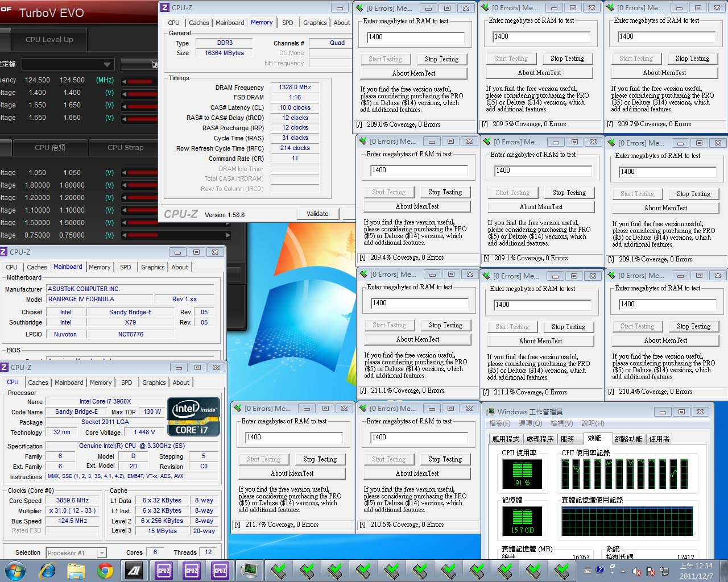
Task: Click the muted volume tray icon
Action: pyautogui.click(x=636, y=571)
